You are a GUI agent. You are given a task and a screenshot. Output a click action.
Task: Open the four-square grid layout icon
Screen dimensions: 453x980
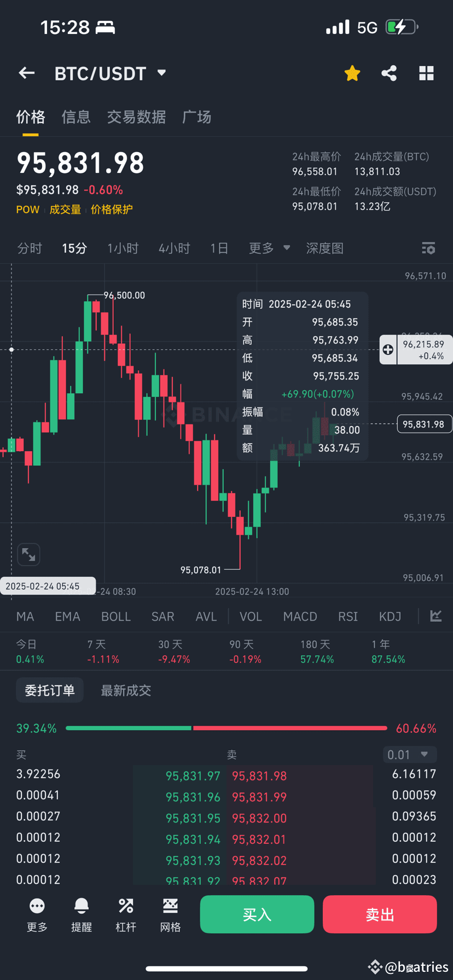coord(426,73)
